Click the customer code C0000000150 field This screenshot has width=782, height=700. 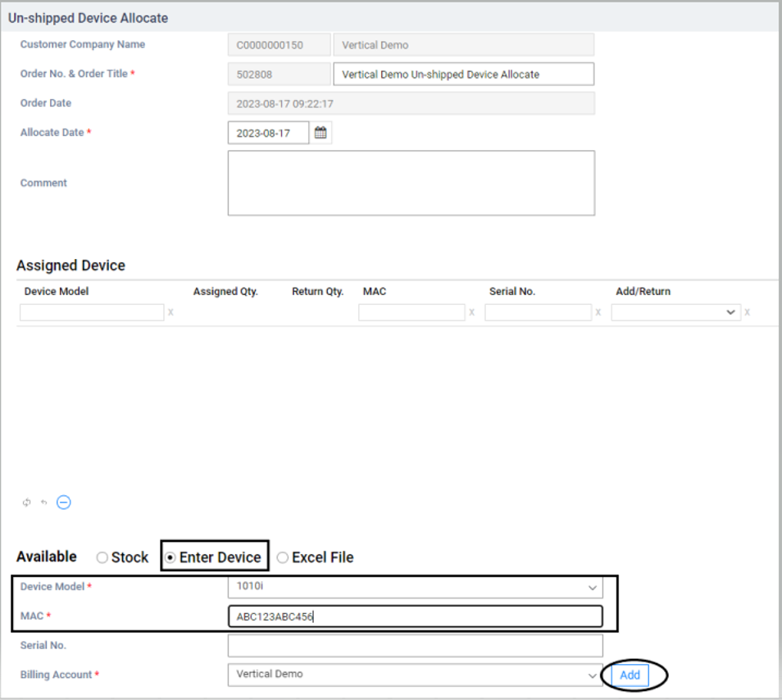[x=280, y=45]
